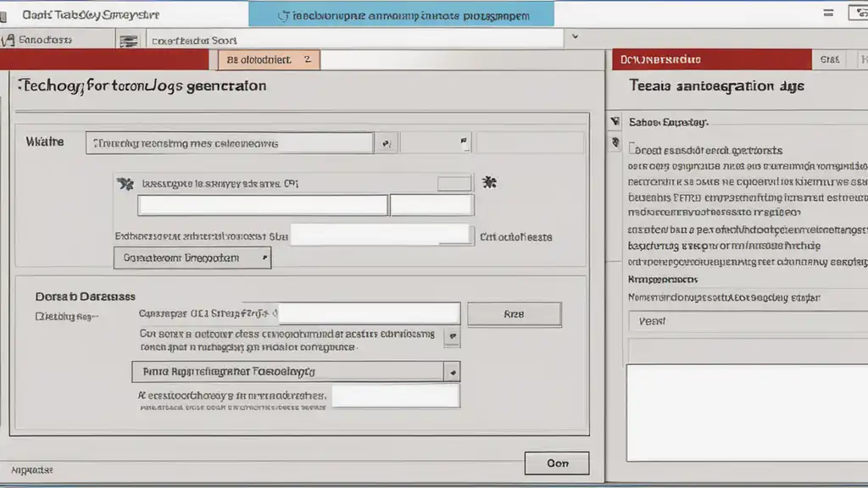Open the Grat tab in the right panel

pos(829,59)
